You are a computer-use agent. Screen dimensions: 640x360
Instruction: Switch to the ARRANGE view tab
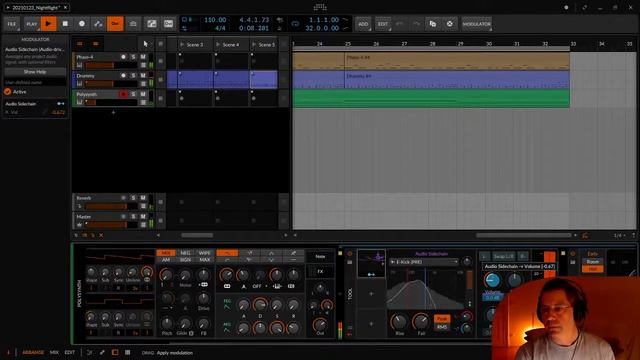tap(33, 352)
